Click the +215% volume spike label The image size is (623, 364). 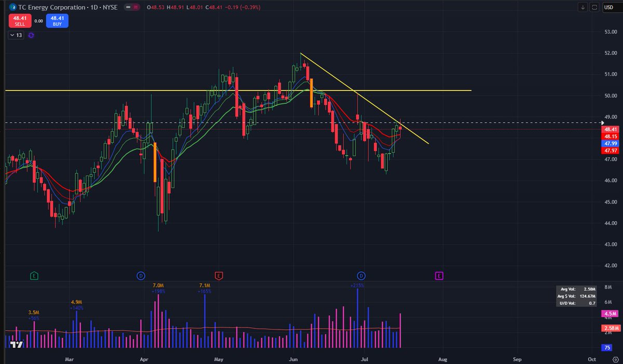coord(357,285)
